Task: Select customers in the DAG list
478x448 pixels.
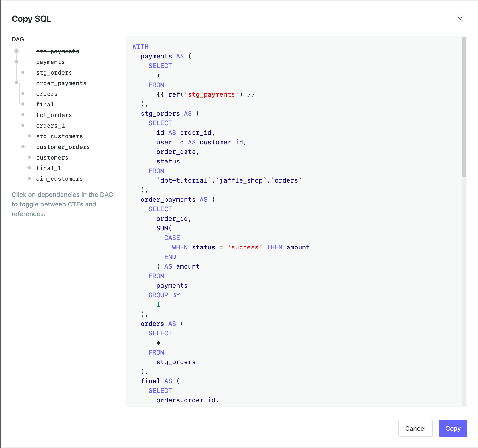Action: 52,157
